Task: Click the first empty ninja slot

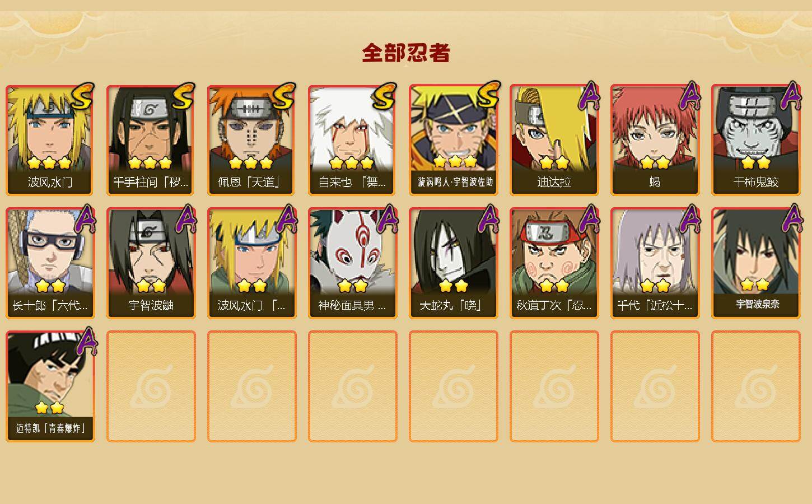Action: pyautogui.click(x=151, y=386)
